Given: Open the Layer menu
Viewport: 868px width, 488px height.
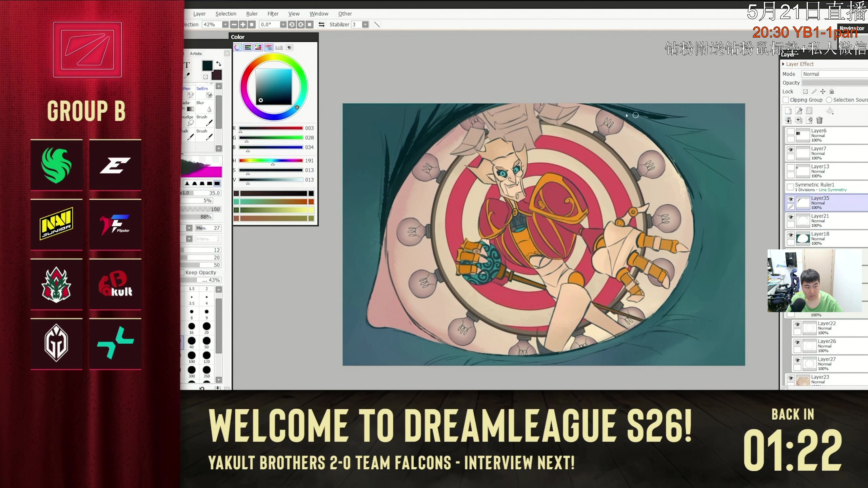Looking at the screenshot, I should coord(199,14).
